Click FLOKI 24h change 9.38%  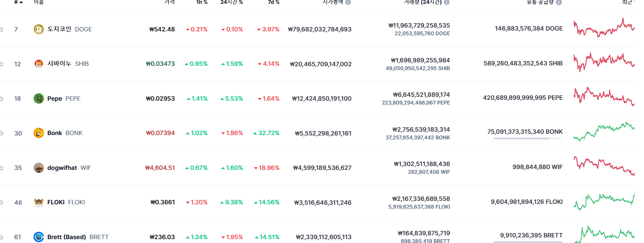click(x=232, y=202)
